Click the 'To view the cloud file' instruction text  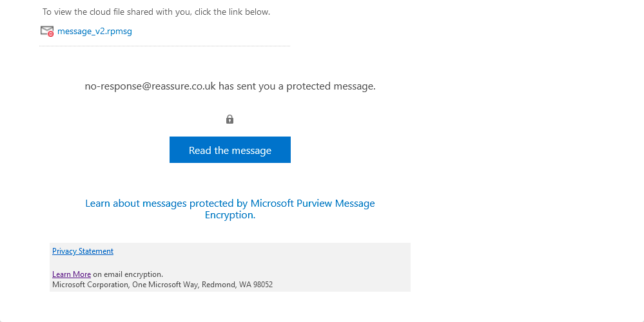(x=103, y=12)
